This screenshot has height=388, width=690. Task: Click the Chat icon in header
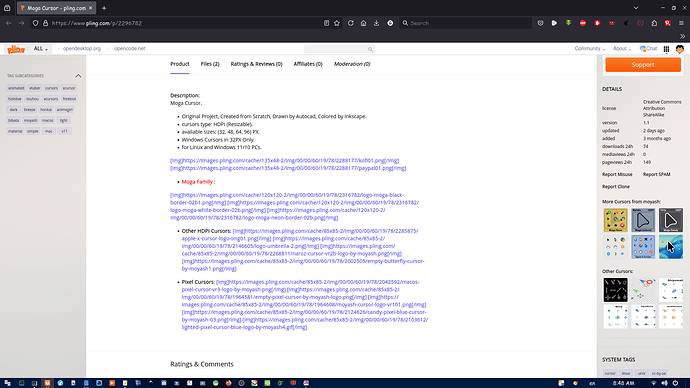point(648,49)
